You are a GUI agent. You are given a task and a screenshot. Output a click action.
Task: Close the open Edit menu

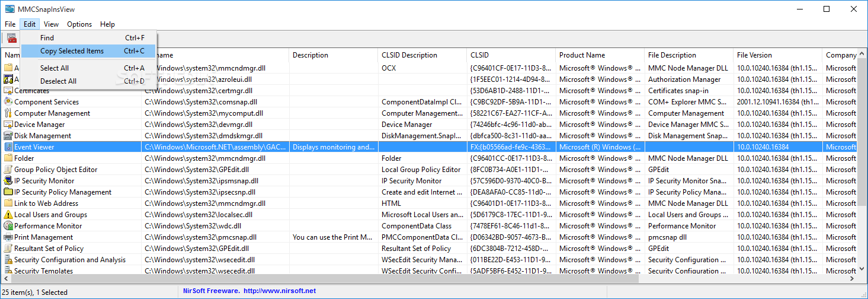tap(30, 24)
